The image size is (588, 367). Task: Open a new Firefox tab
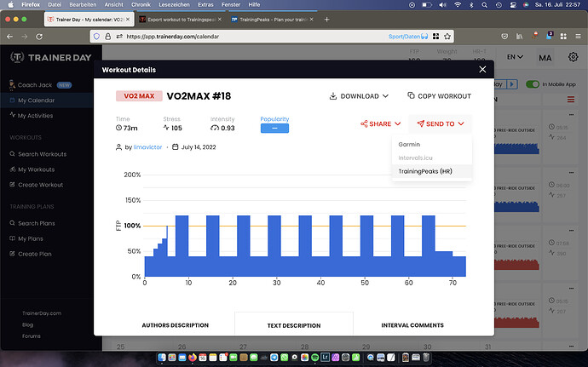326,20
